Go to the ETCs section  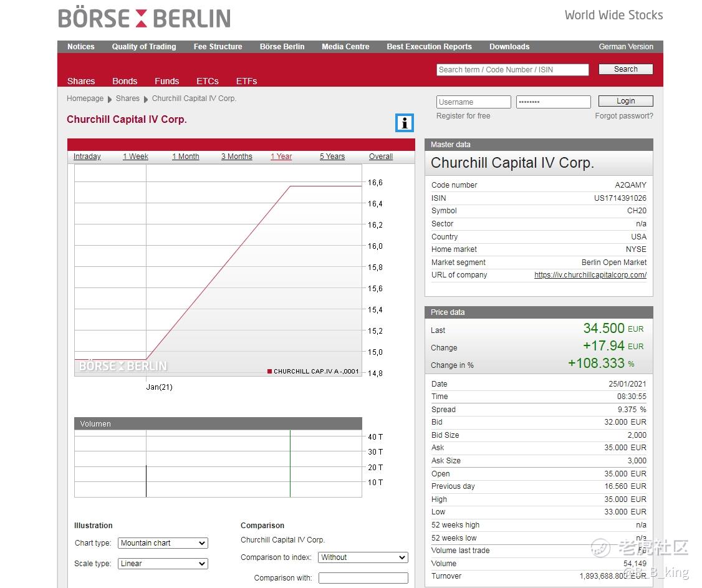tap(208, 81)
